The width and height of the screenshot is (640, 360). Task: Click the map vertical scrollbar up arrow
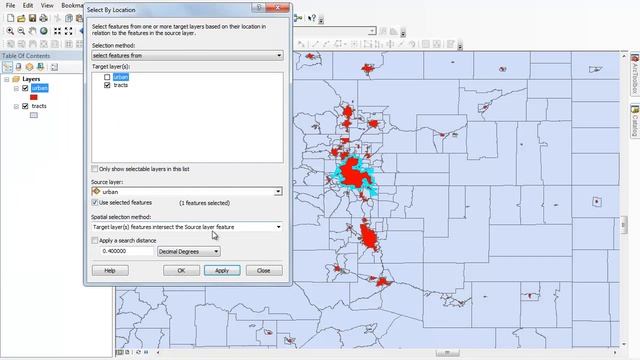click(x=624, y=56)
